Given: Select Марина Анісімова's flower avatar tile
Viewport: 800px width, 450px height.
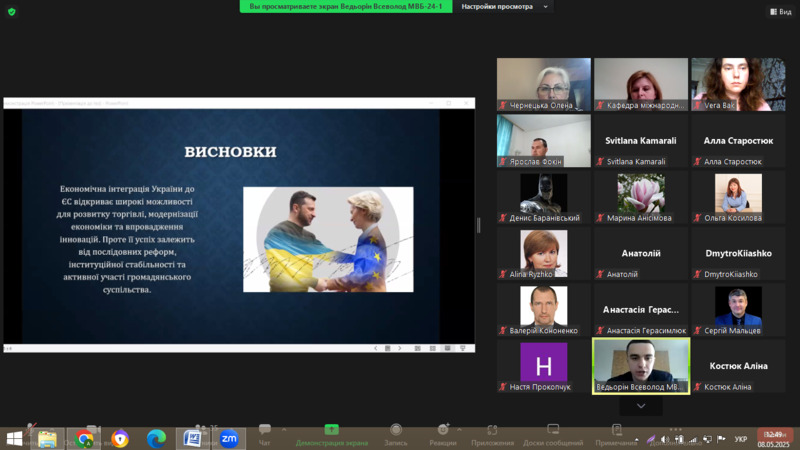Looking at the screenshot, I should 641,197.
